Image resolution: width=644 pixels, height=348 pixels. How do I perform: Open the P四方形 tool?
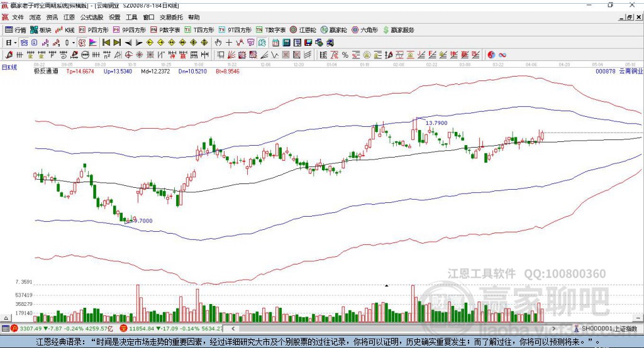click(x=94, y=30)
